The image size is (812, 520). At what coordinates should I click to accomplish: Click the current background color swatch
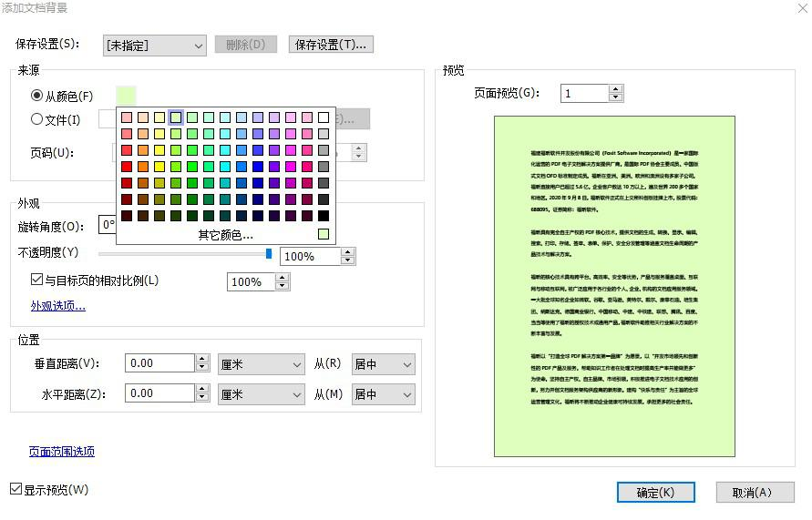point(126,96)
